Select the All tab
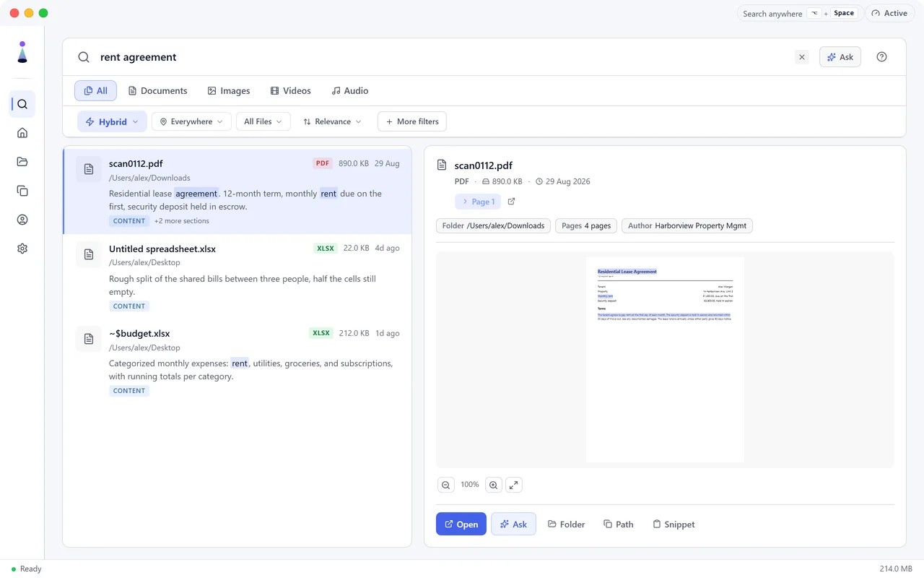This screenshot has height=578, width=924. click(95, 90)
